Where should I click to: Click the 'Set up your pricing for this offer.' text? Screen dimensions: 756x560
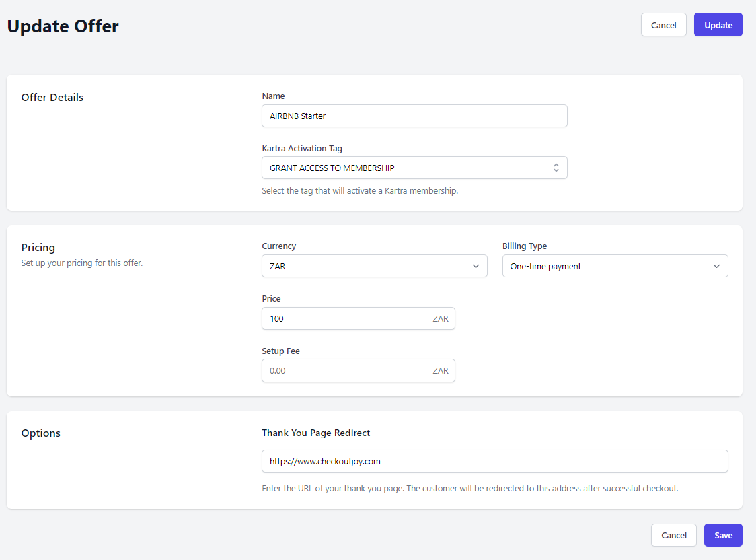(82, 263)
